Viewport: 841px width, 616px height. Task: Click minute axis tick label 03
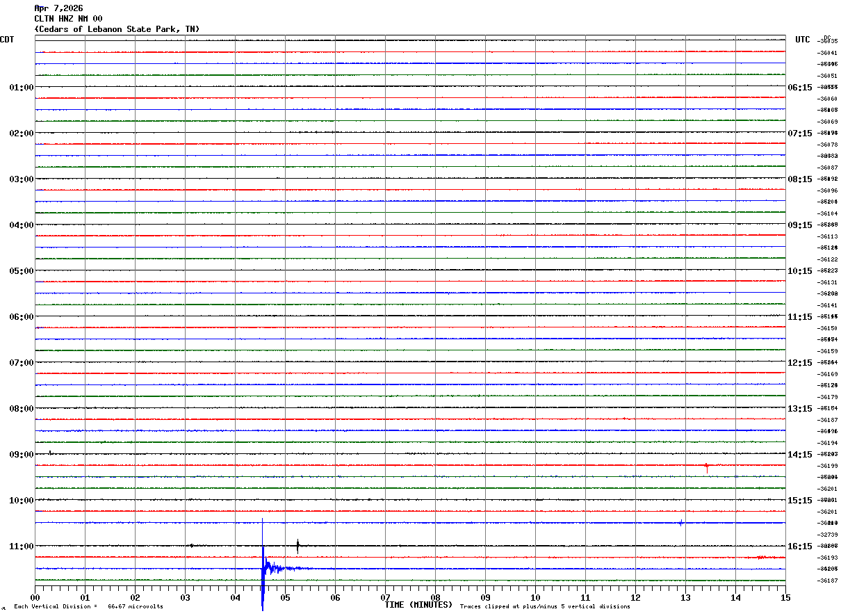(x=185, y=598)
